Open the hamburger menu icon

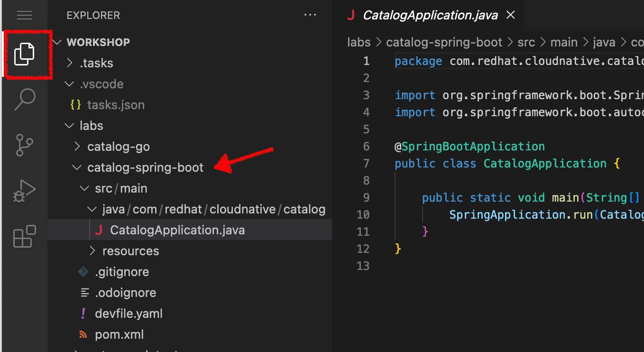tap(24, 15)
